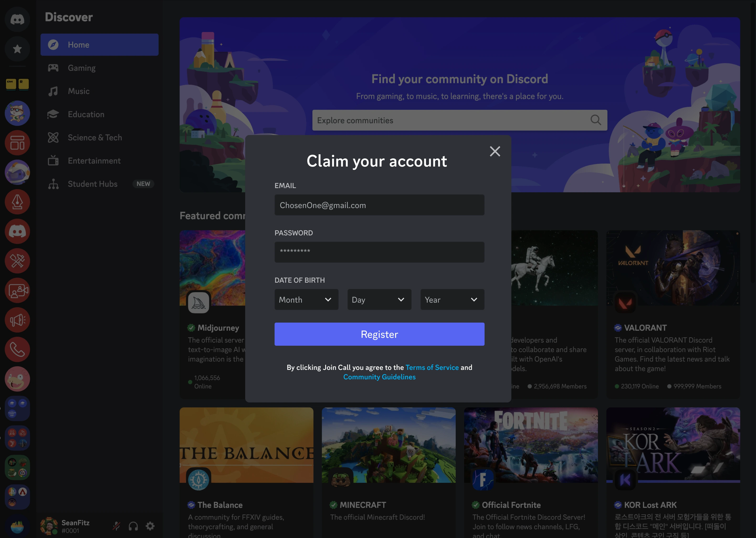Open the red pen nib server icon
Viewport: 756px width, 538px height.
17,202
